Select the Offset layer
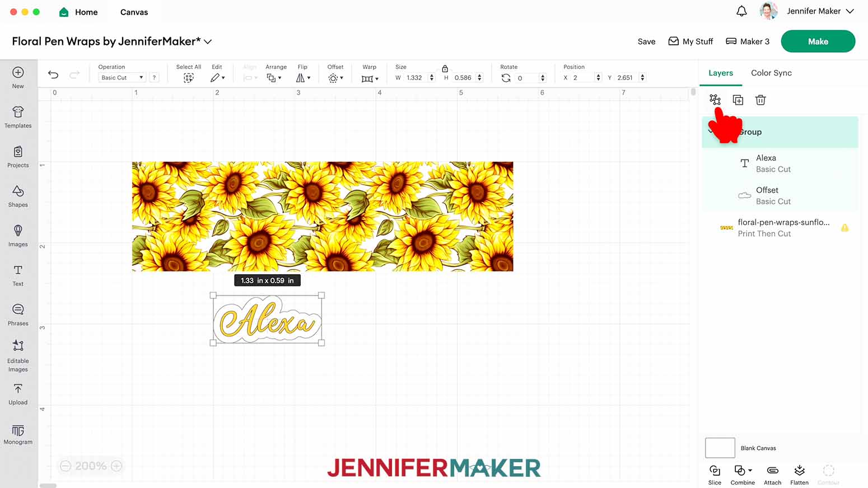The image size is (868, 488). (780, 195)
